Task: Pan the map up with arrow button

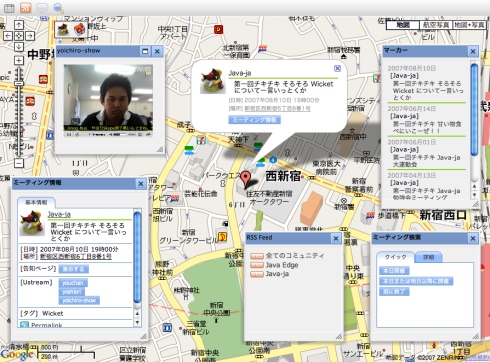Action: [19, 25]
